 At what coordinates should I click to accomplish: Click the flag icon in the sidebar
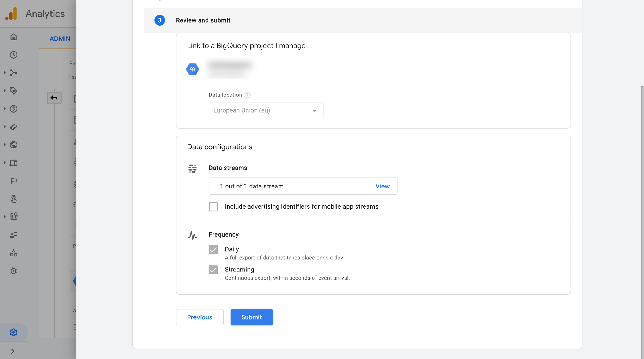13,180
